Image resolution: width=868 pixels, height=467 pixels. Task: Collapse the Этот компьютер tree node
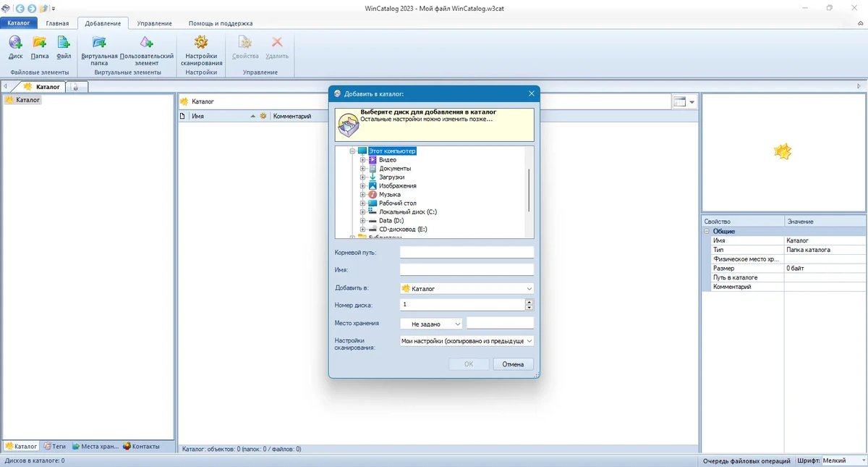(x=353, y=151)
